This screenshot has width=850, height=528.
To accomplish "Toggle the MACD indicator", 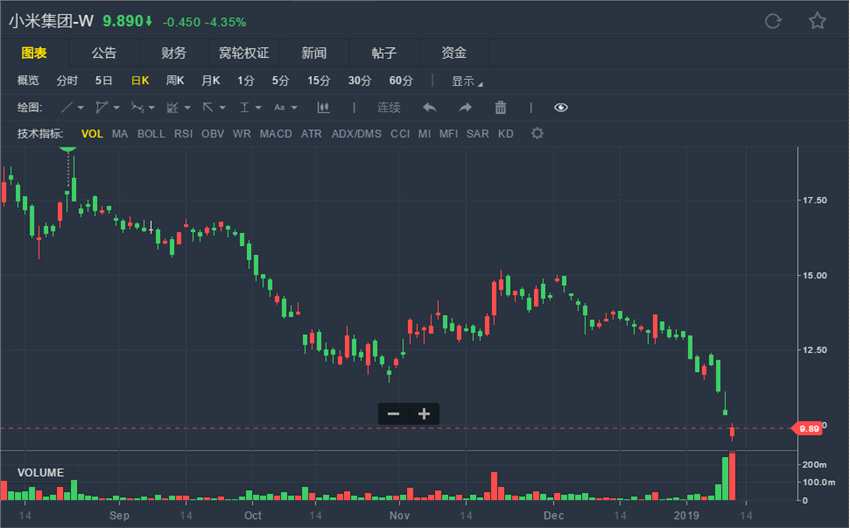I will click(x=276, y=133).
